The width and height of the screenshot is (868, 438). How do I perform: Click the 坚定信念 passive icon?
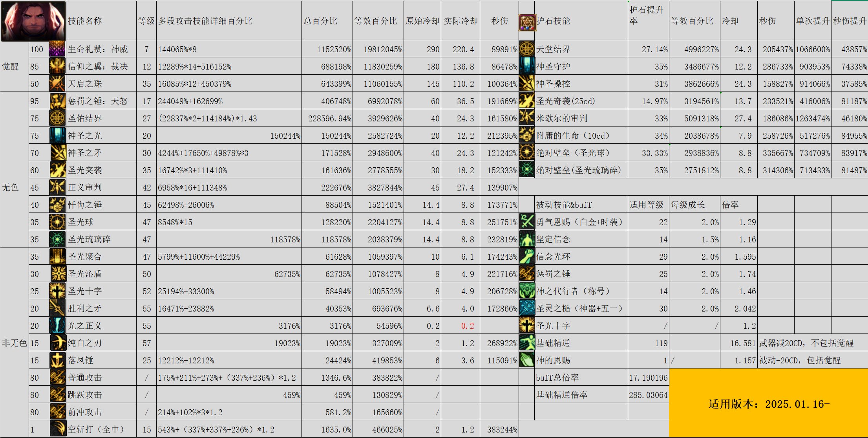coord(527,239)
